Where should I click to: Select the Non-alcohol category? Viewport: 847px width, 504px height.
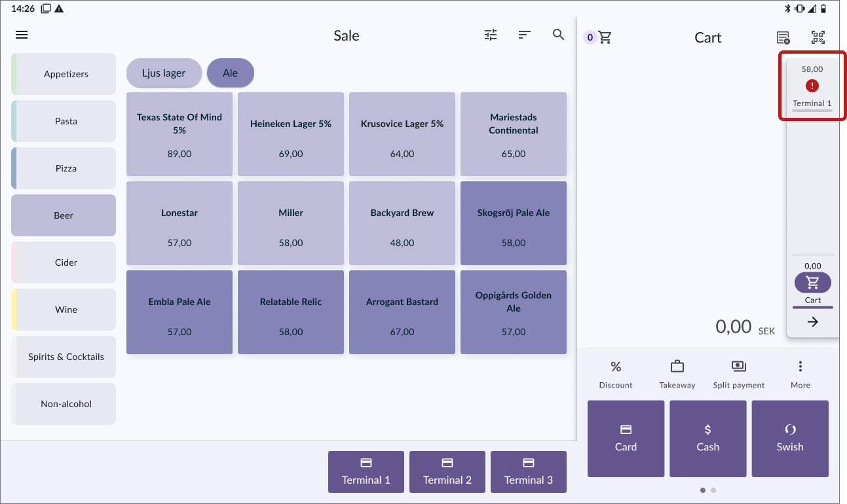64,404
